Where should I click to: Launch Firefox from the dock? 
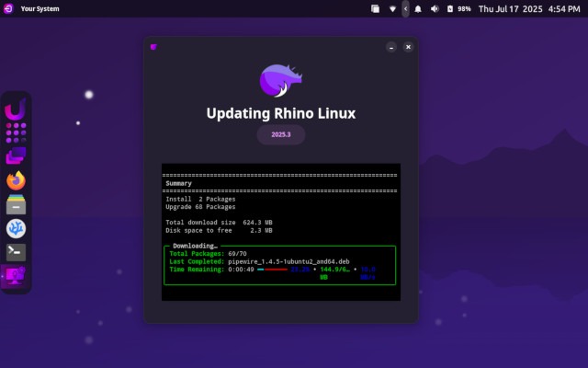[x=16, y=180]
